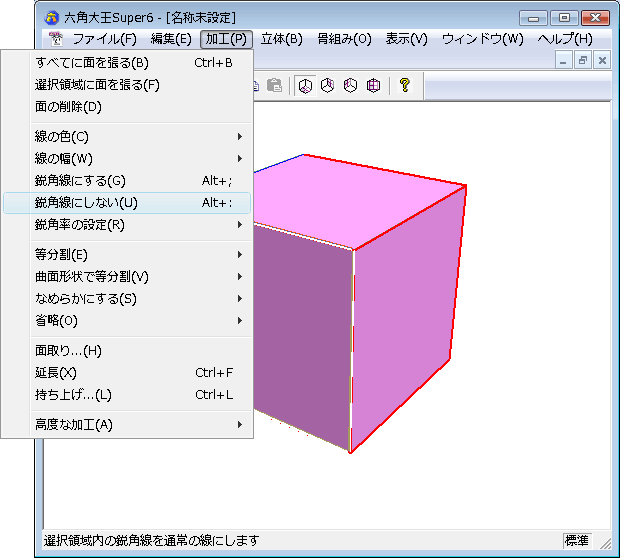Choose 面取り...(H) entry
Screen dimensions: 620x558
(127, 351)
